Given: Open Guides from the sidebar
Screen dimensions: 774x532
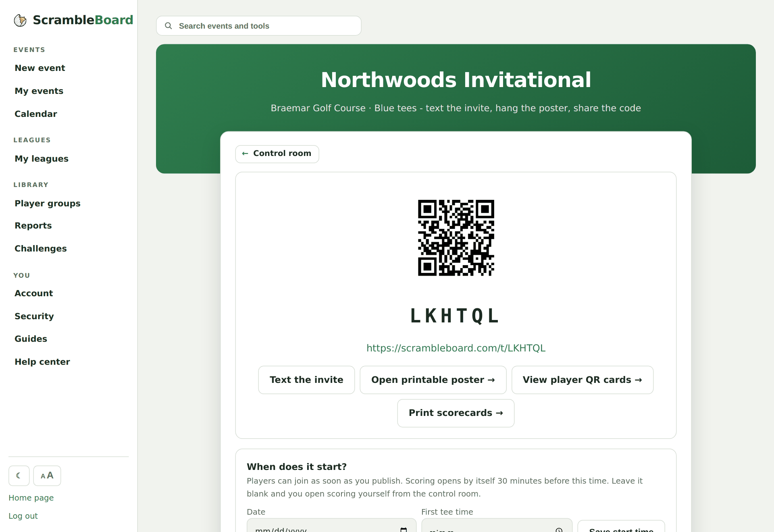Looking at the screenshot, I should pyautogui.click(x=31, y=339).
